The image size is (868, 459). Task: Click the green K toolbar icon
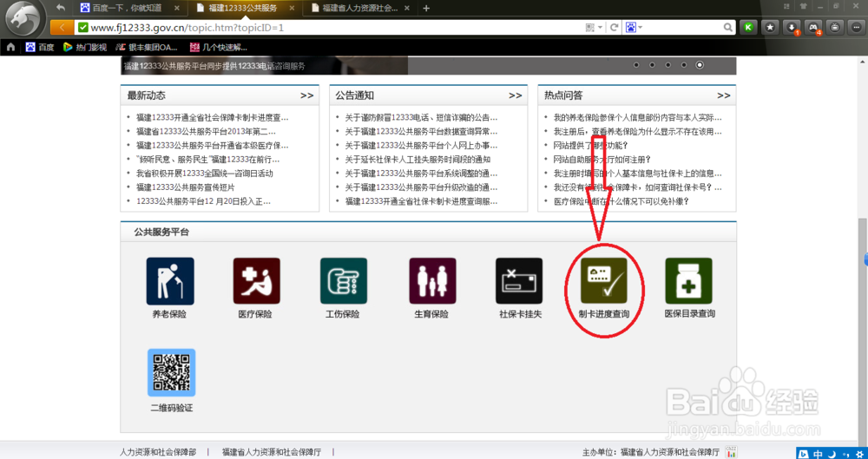tap(748, 27)
